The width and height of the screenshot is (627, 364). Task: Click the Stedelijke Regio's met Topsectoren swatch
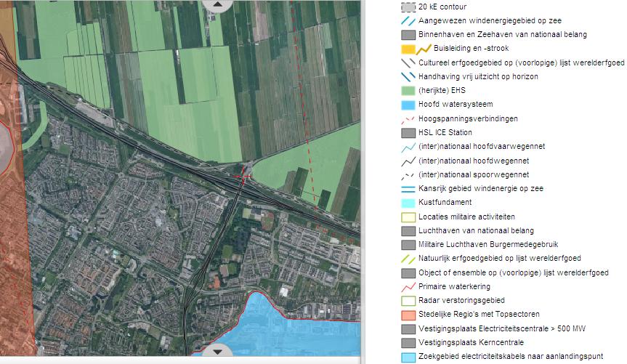pos(408,315)
